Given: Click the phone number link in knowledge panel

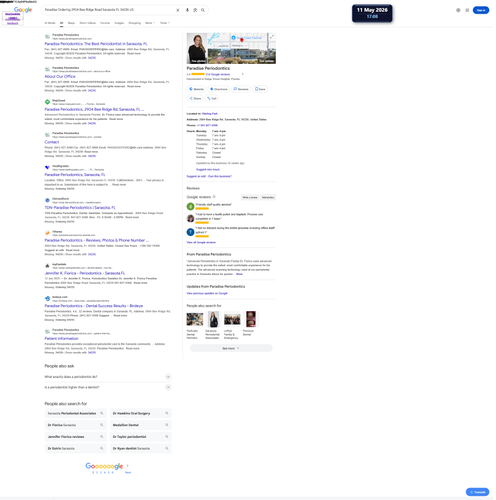Looking at the screenshot, I should (207, 125).
